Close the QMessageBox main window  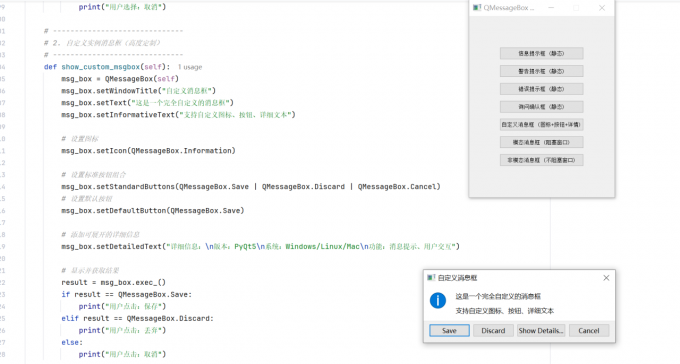602,8
